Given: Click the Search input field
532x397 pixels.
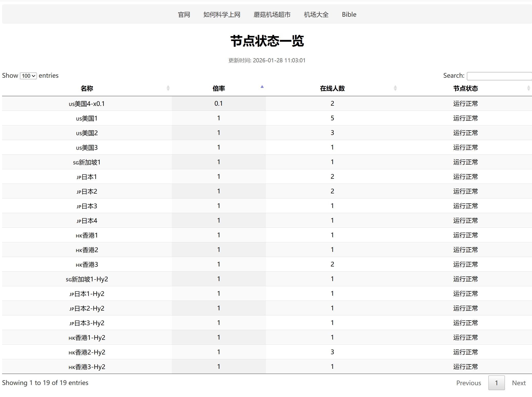Looking at the screenshot, I should [499, 76].
